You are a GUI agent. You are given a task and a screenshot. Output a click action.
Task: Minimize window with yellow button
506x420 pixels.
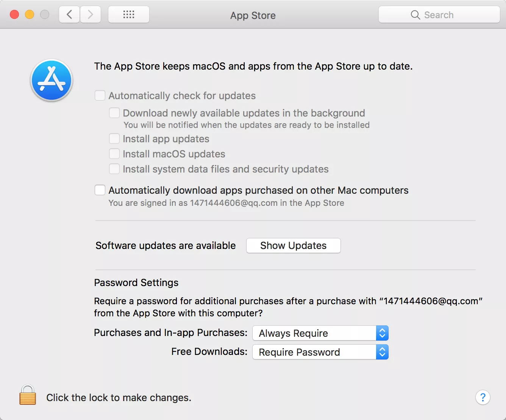click(30, 15)
